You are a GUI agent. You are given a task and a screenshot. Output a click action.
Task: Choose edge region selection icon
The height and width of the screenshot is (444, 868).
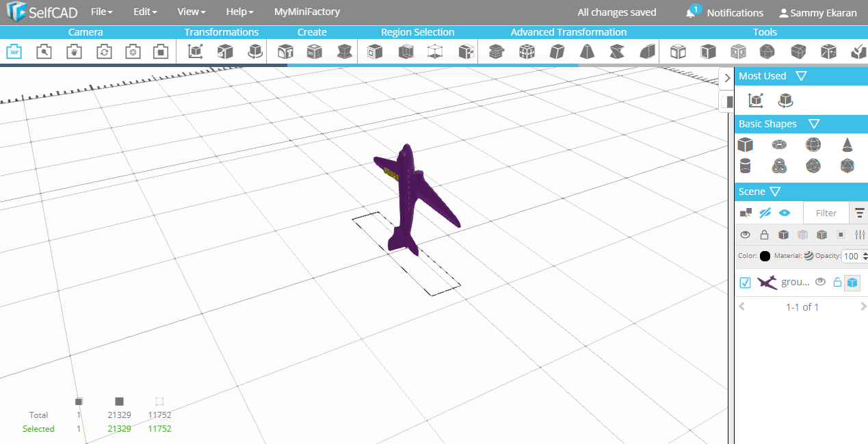[406, 51]
